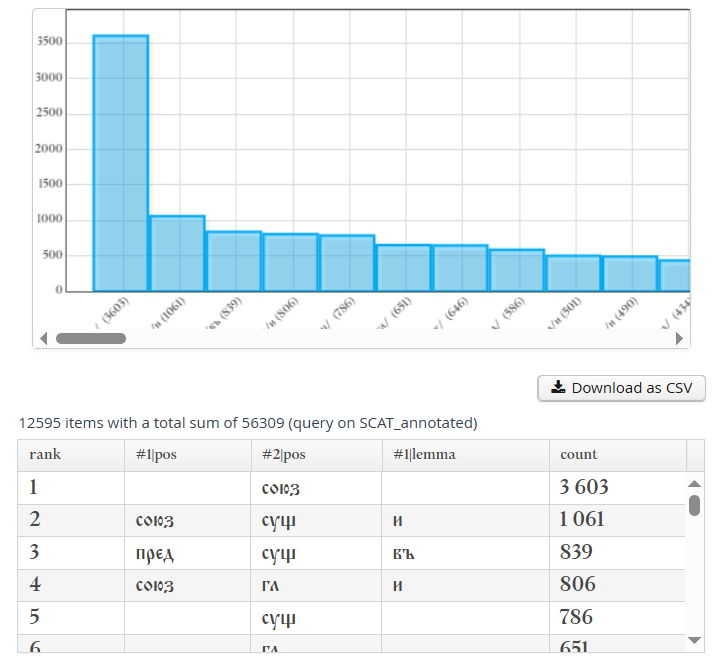Click the table's scroll up arrow

[x=695, y=485]
